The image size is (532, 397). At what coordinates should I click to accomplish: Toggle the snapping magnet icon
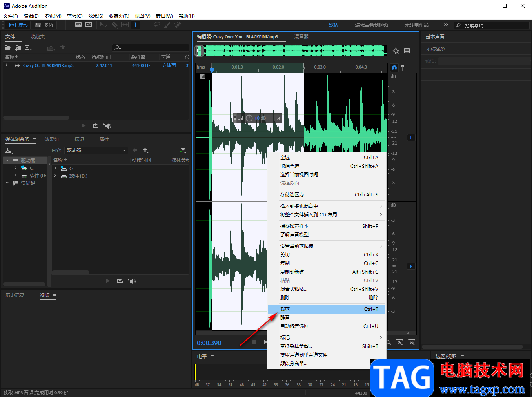point(394,68)
